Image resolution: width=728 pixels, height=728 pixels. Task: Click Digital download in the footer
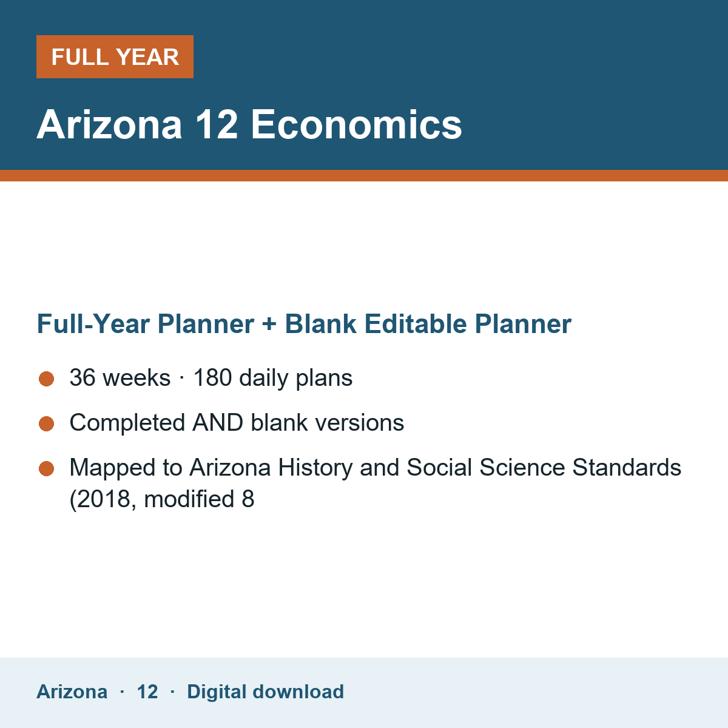pyautogui.click(x=265, y=692)
